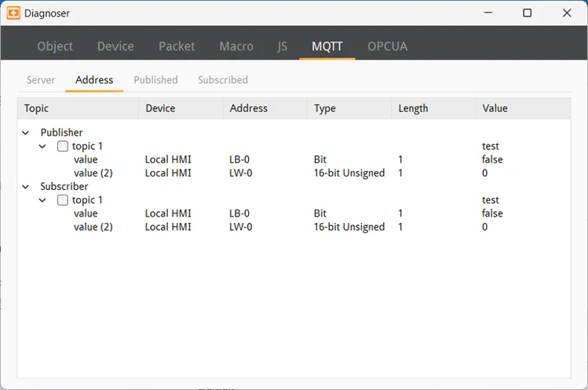Select the MQTT tab
The width and height of the screenshot is (588, 390).
pos(327,46)
